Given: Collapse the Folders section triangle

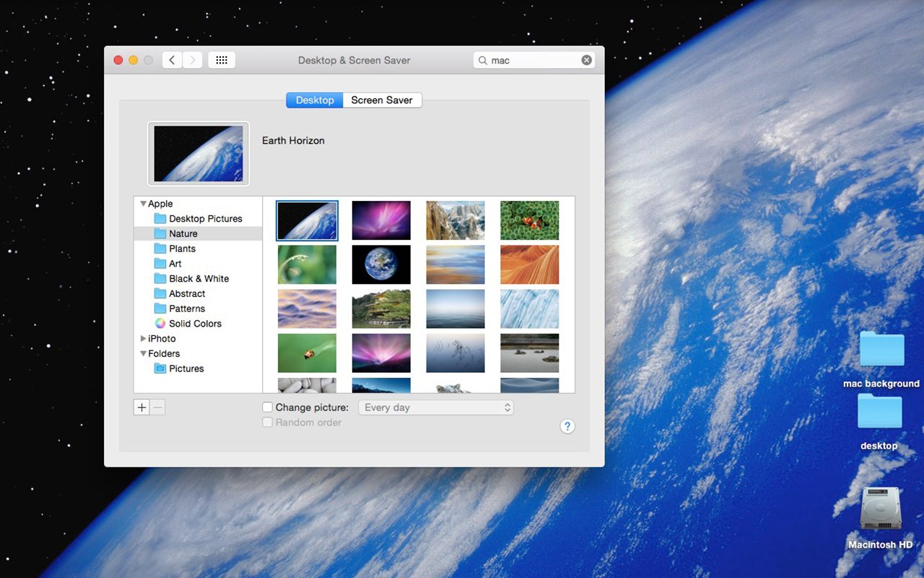Looking at the screenshot, I should pos(143,354).
